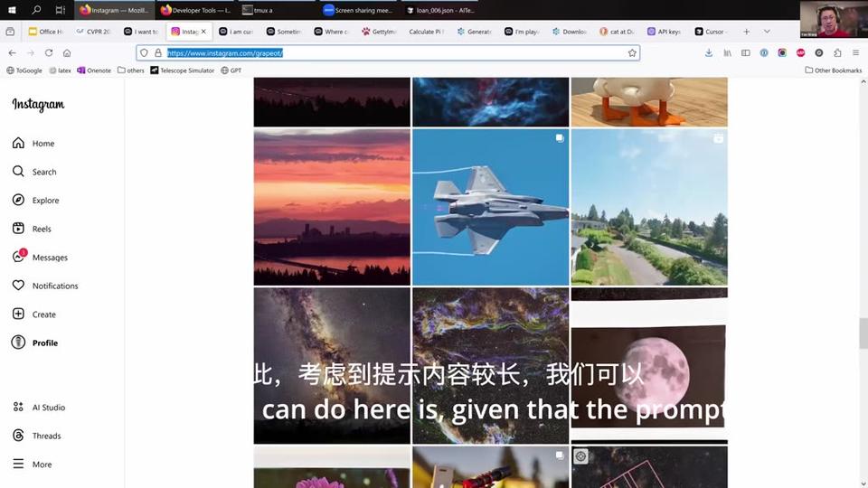Open the colorful nebula filaments post
Image resolution: width=868 pixels, height=488 pixels.
click(x=490, y=366)
